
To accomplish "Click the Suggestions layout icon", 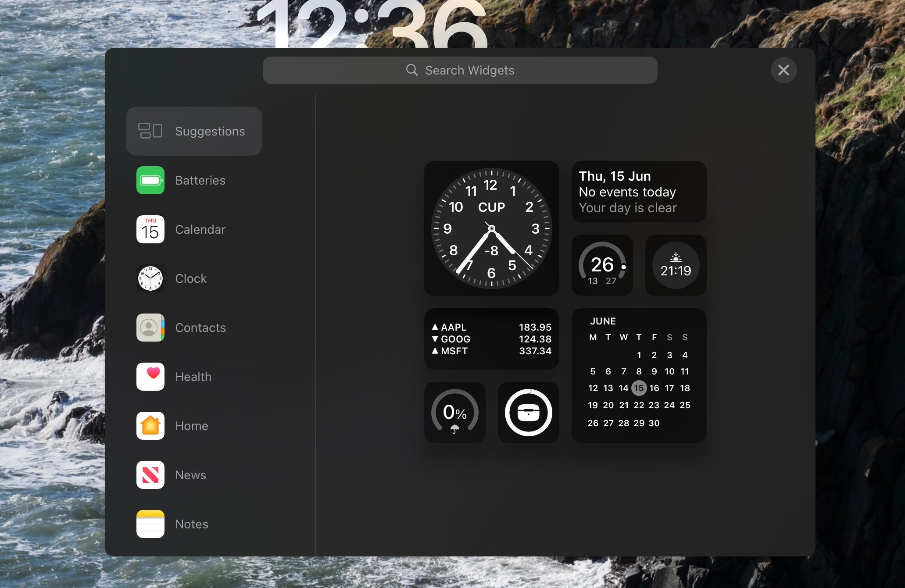I will [x=150, y=131].
